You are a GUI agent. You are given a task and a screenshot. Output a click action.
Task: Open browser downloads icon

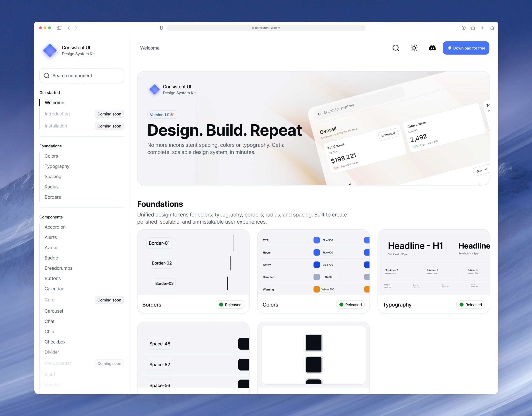[x=463, y=28]
